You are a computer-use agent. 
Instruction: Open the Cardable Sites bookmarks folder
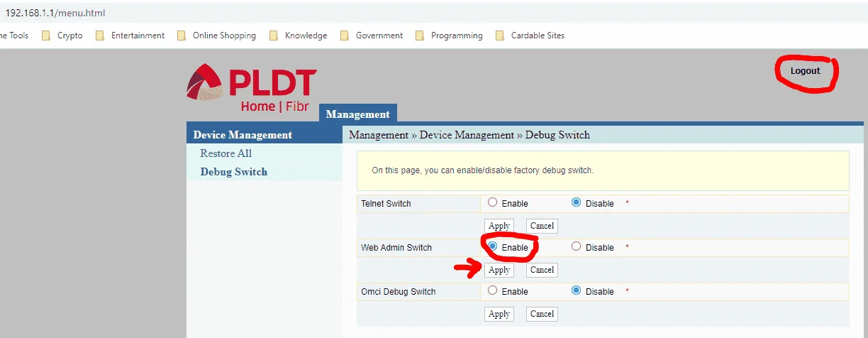click(x=530, y=36)
